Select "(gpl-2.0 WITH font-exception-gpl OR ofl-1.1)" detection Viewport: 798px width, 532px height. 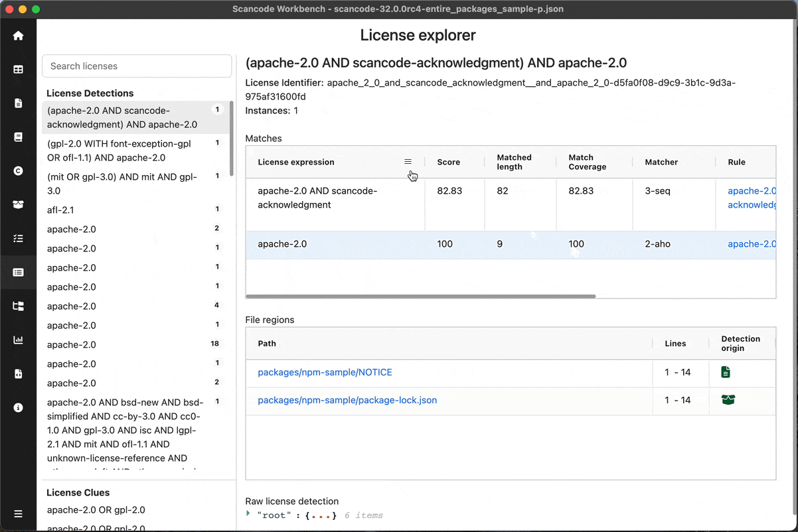coord(135,151)
